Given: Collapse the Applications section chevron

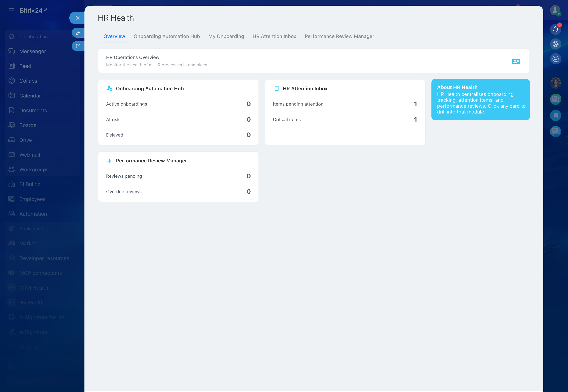Looking at the screenshot, I should click(74, 229).
